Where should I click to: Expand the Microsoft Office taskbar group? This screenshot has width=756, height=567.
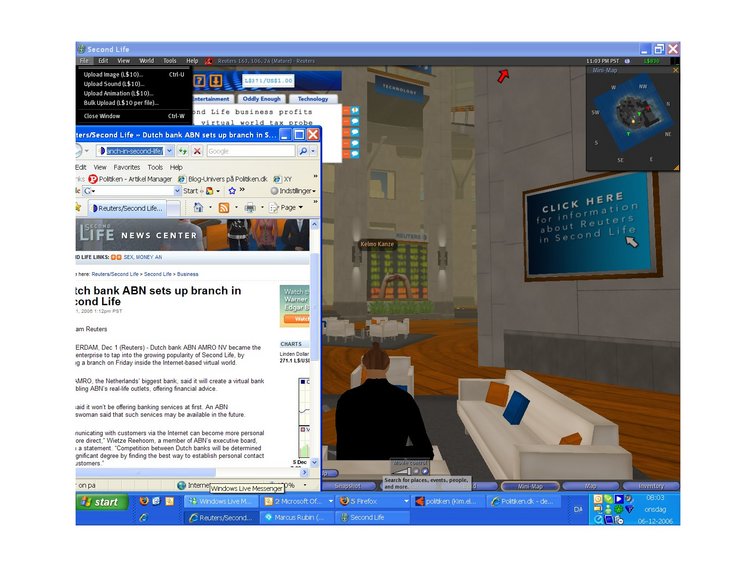click(330, 501)
